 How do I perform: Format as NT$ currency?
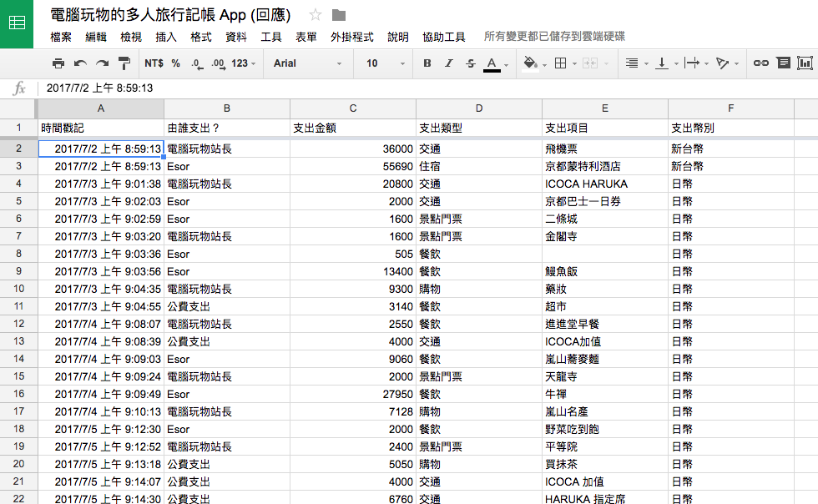(154, 63)
